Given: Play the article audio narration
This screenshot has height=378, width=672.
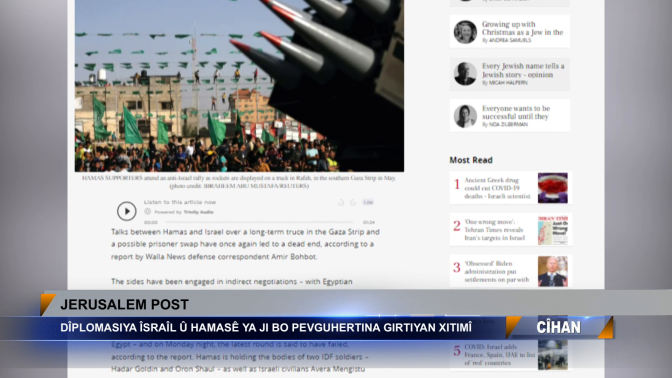Looking at the screenshot, I should [x=126, y=211].
